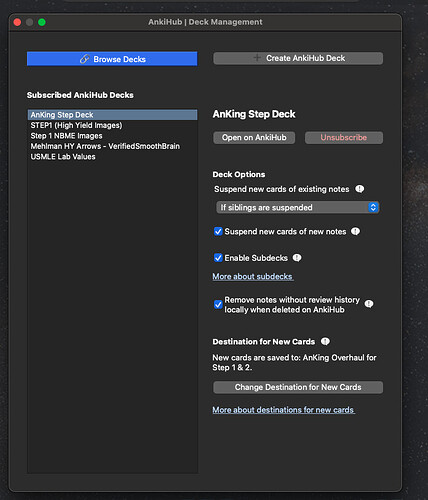Image resolution: width=428 pixels, height=500 pixels.
Task: Click Change Destination for New Cards button
Action: pyautogui.click(x=298, y=387)
